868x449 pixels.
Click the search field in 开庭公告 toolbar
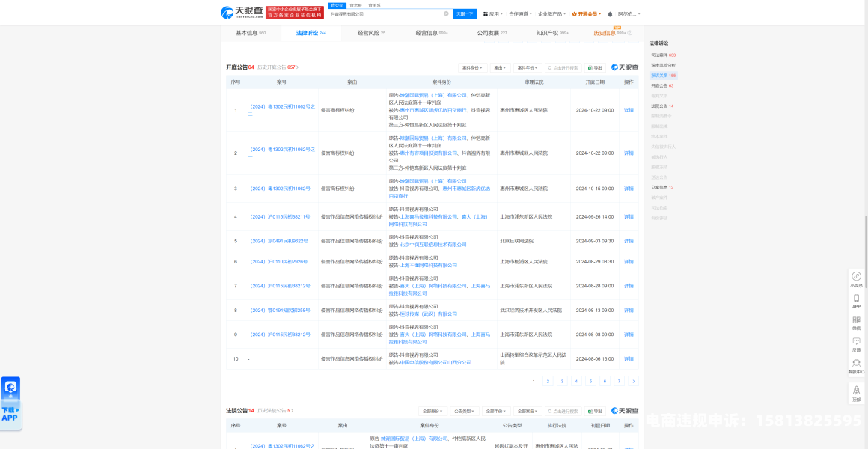[x=563, y=67]
